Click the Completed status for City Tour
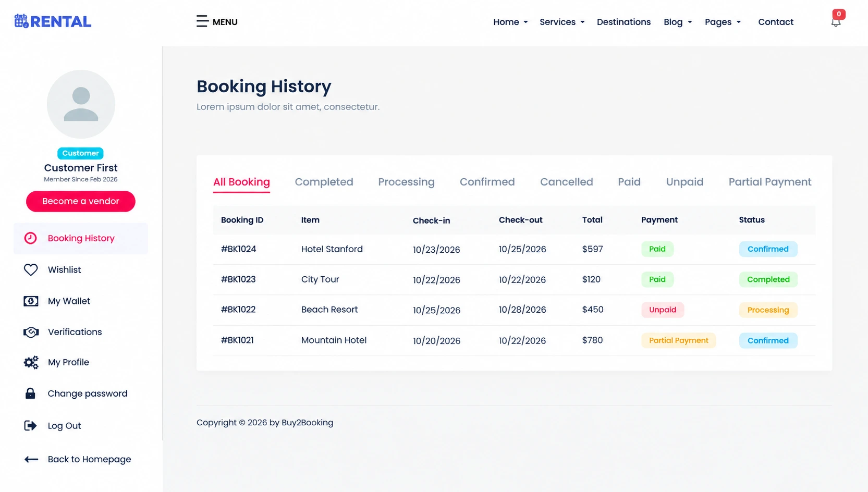 tap(768, 279)
